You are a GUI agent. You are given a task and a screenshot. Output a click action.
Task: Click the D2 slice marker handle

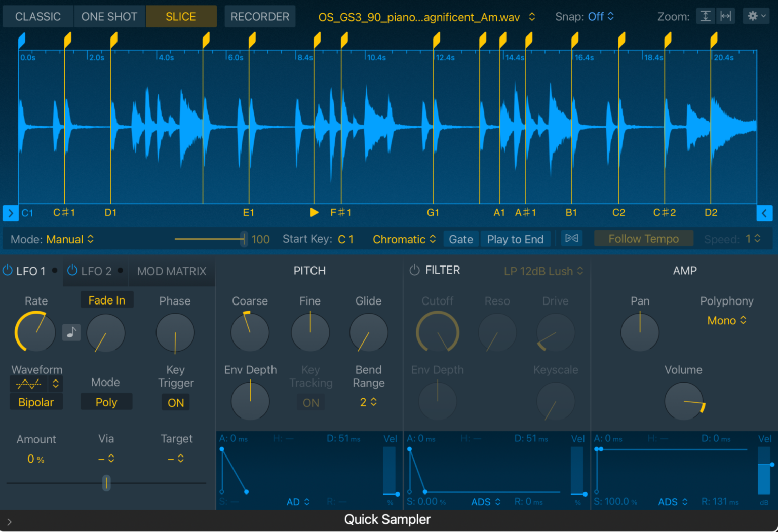coord(714,38)
